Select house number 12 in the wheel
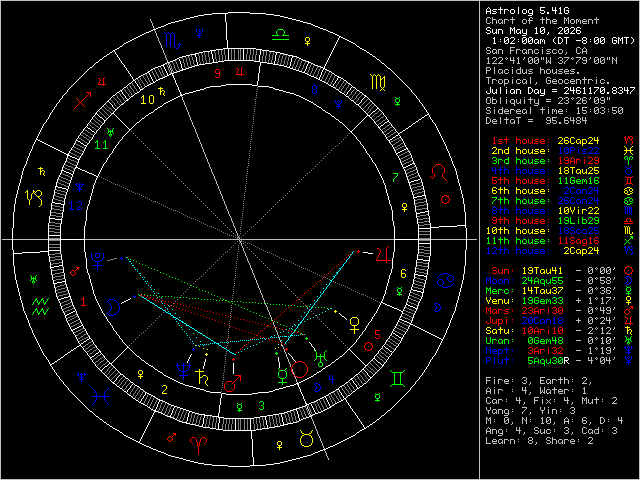This screenshot has width=640, height=480. tap(76, 206)
